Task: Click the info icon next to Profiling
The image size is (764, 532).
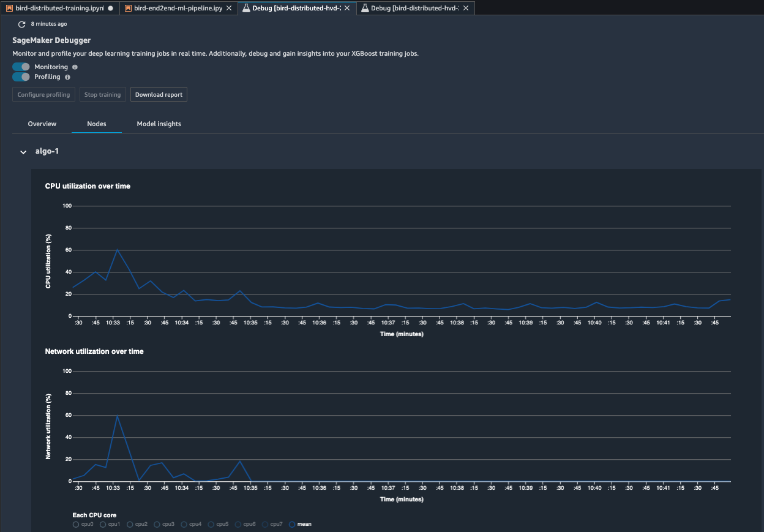Action: click(x=67, y=77)
